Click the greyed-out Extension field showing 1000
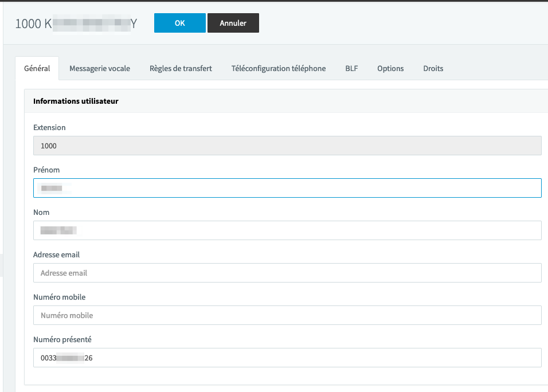Image resolution: width=548 pixels, height=392 pixels. 287,146
